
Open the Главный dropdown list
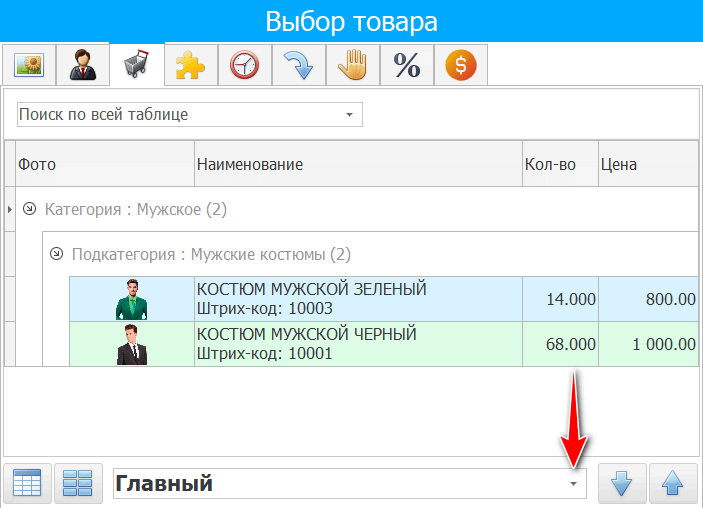pos(573,484)
